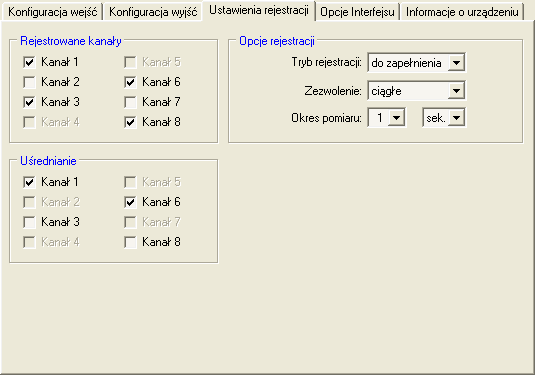Switch to Konfiguracja wejść tab
The width and height of the screenshot is (535, 375).
click(53, 12)
